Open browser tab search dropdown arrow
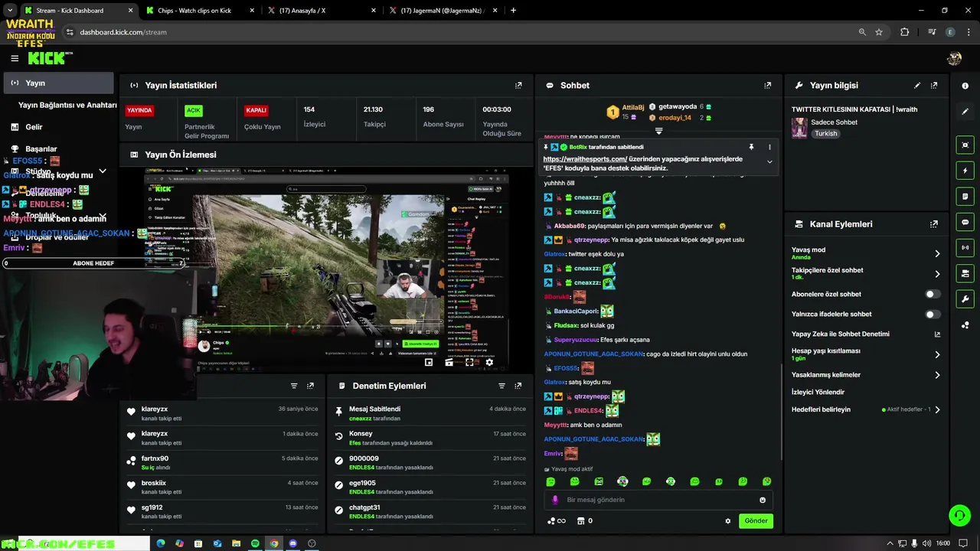Screen dimensions: 980x551 pyautogui.click(x=10, y=11)
